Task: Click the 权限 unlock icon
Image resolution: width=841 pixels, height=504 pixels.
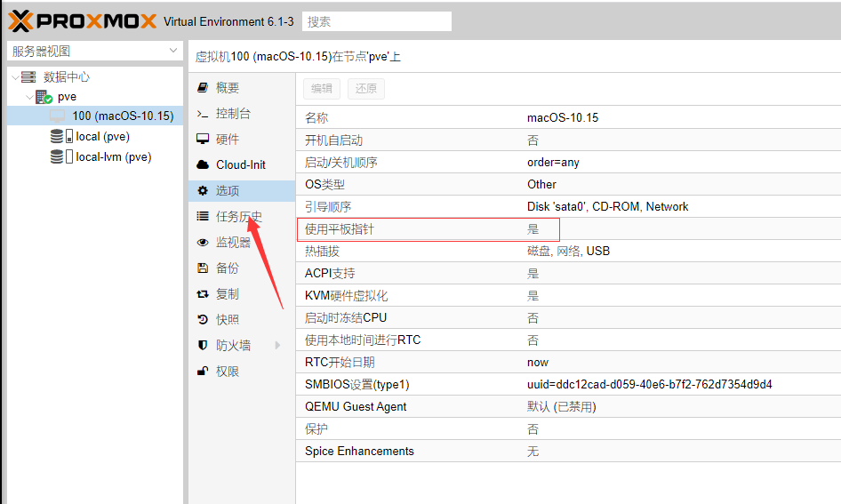Action: click(203, 372)
